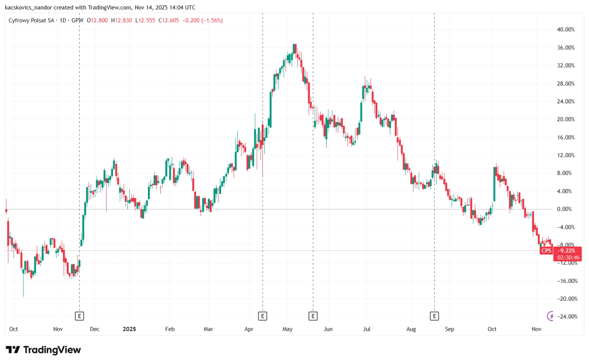Click the red CPS ticker tag
589x364 pixels.
pos(546,251)
